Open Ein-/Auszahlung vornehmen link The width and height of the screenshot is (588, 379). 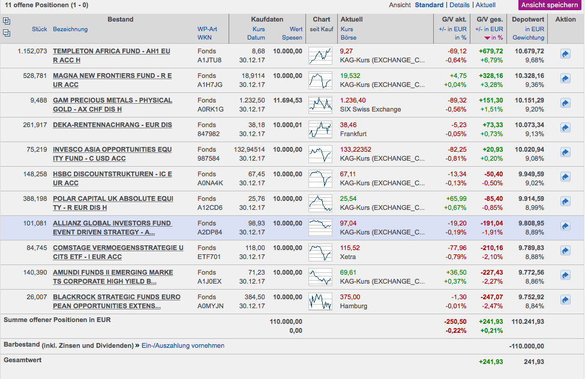click(x=182, y=345)
